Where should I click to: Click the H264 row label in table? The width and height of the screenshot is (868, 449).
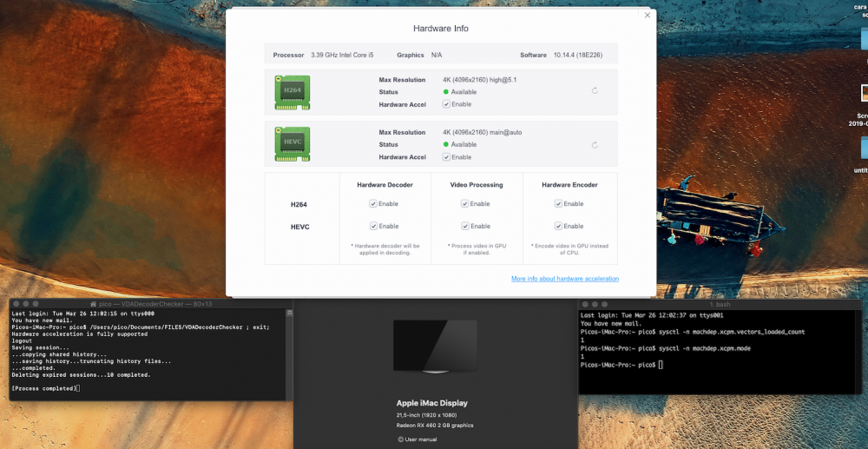[x=299, y=204]
